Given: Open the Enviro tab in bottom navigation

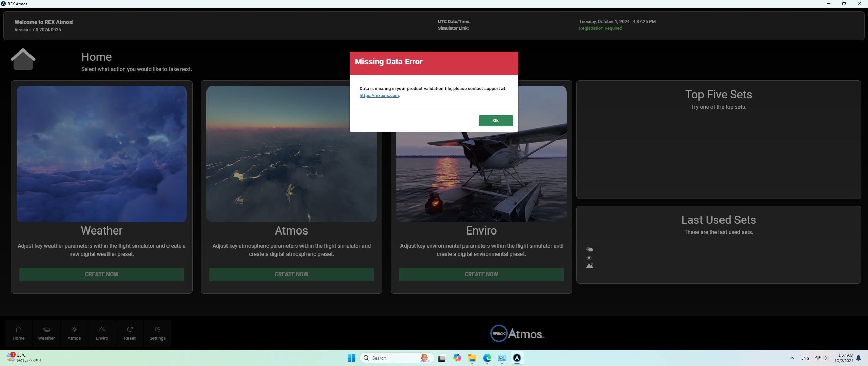Looking at the screenshot, I should point(102,333).
